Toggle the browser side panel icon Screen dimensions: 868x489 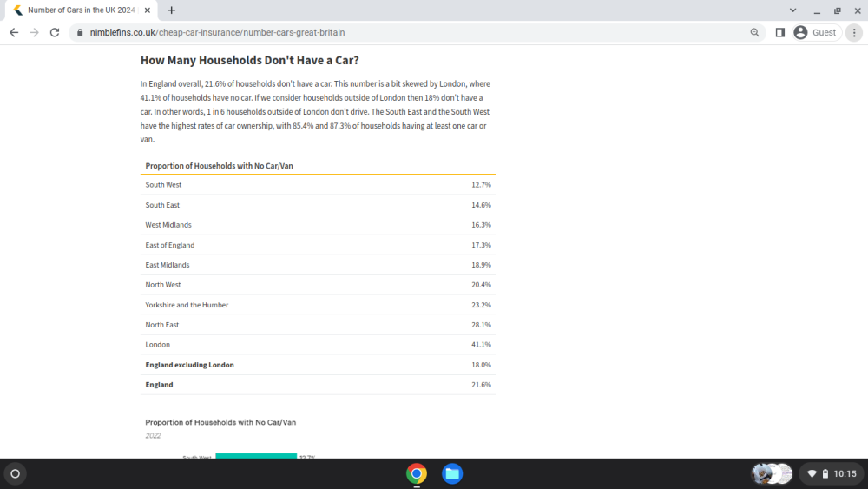click(780, 33)
